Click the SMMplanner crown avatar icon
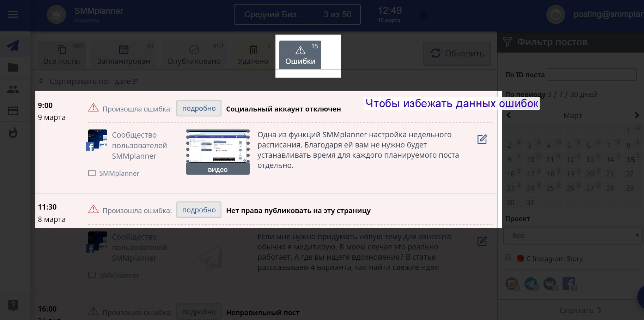The width and height of the screenshot is (644, 320). (56, 14)
